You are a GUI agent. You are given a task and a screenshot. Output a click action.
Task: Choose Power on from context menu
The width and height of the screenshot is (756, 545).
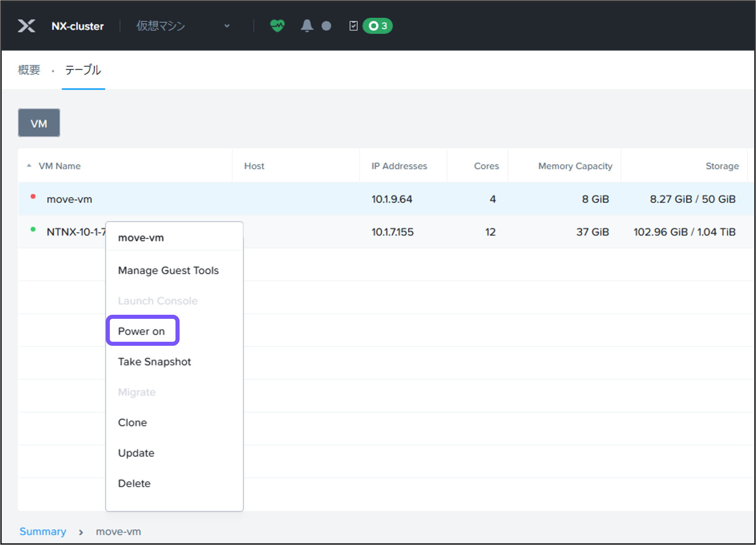pyautogui.click(x=142, y=331)
